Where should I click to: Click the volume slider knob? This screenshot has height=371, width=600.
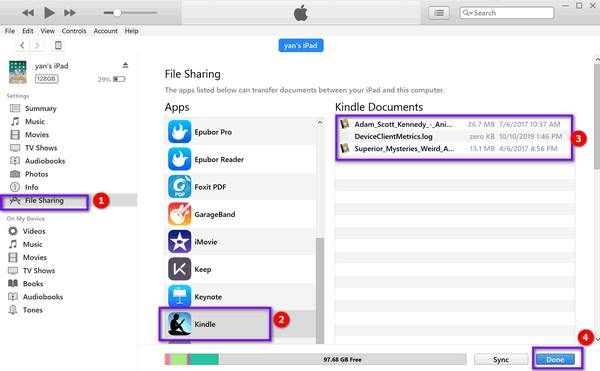pyautogui.click(x=117, y=13)
